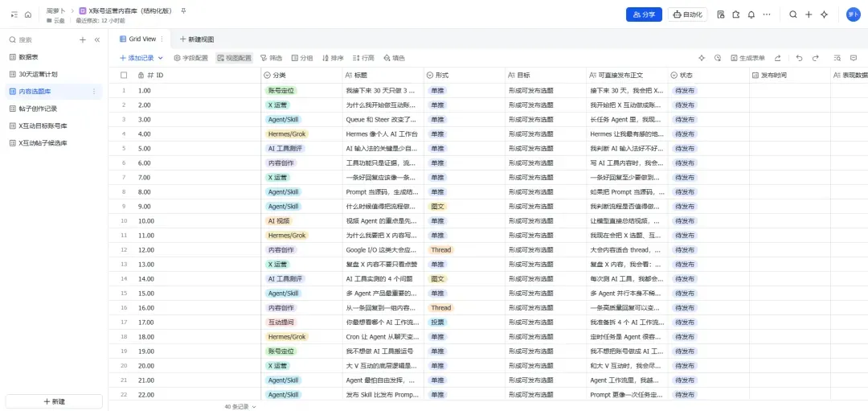Select the 投票 tag in row 17
The image size is (868, 411).
tap(437, 322)
